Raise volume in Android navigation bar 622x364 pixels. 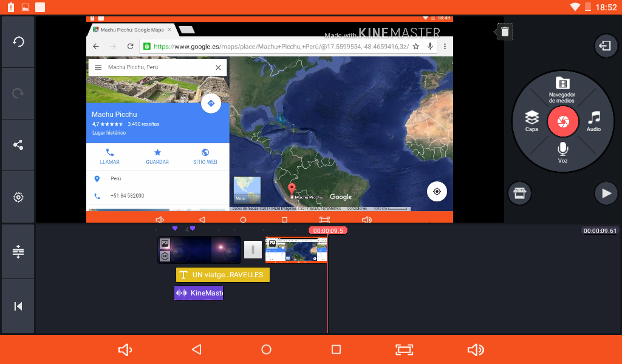coord(475,349)
